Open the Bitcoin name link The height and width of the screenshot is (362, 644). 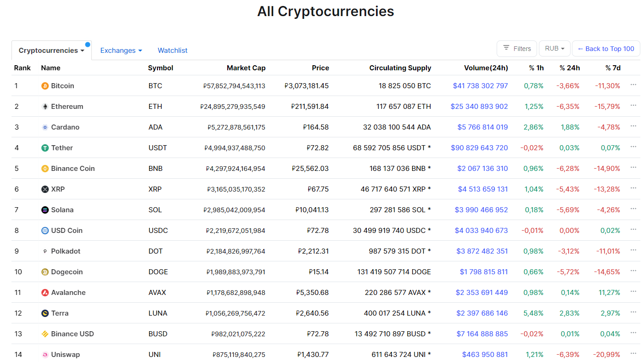click(62, 86)
